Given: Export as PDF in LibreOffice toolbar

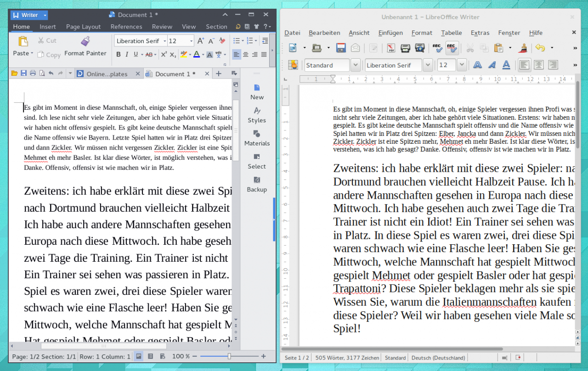Looking at the screenshot, I should pos(391,48).
